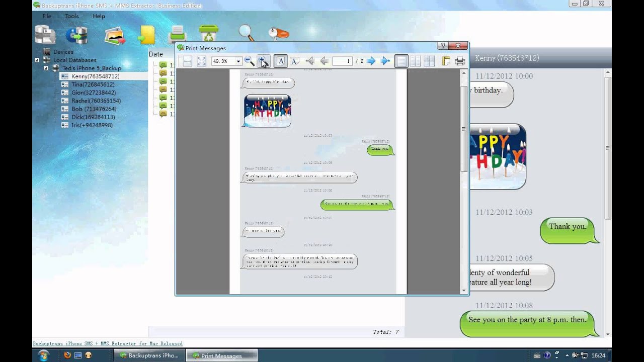Open the Extractor for Mac Released link
This screenshot has height=362, width=644.
108,343
